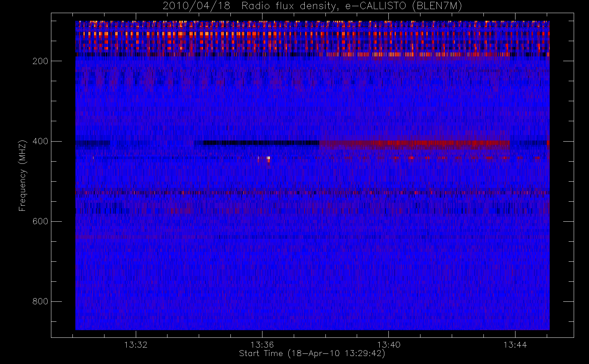Click the red burst band near 400 MHz

414,145
